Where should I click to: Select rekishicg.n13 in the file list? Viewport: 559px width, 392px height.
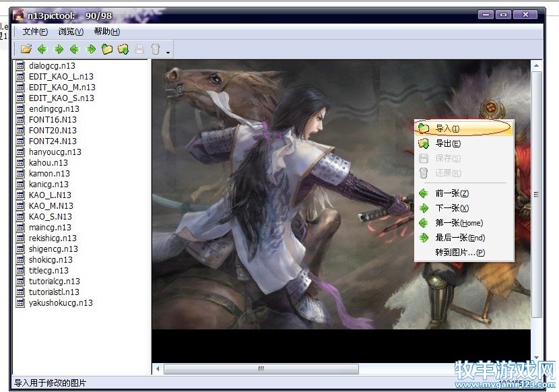click(53, 238)
